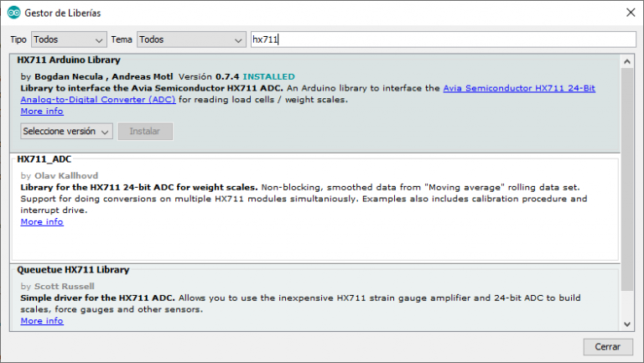Click the scrollbar track below the thumb

[x=628, y=306]
